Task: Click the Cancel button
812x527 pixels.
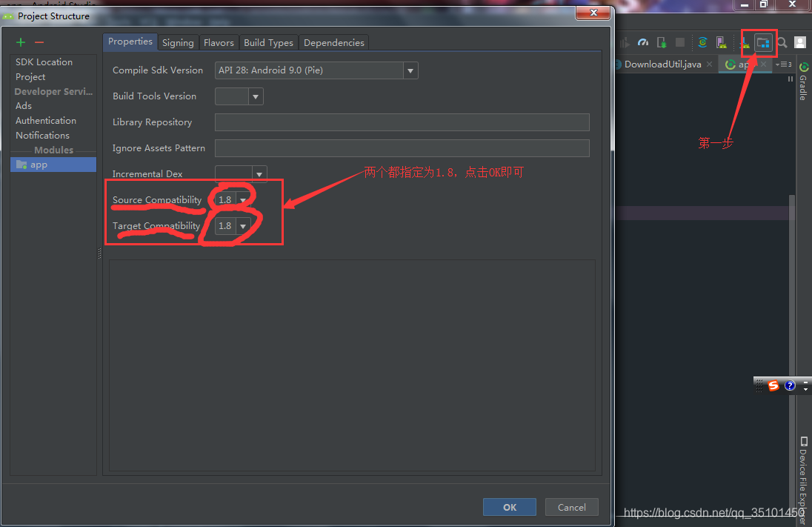Action: coord(571,506)
